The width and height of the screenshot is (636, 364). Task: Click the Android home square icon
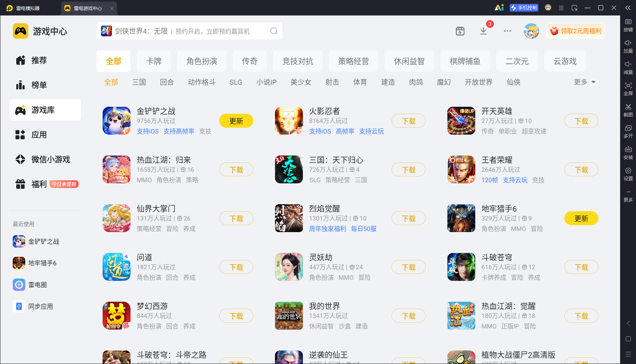coord(628,339)
